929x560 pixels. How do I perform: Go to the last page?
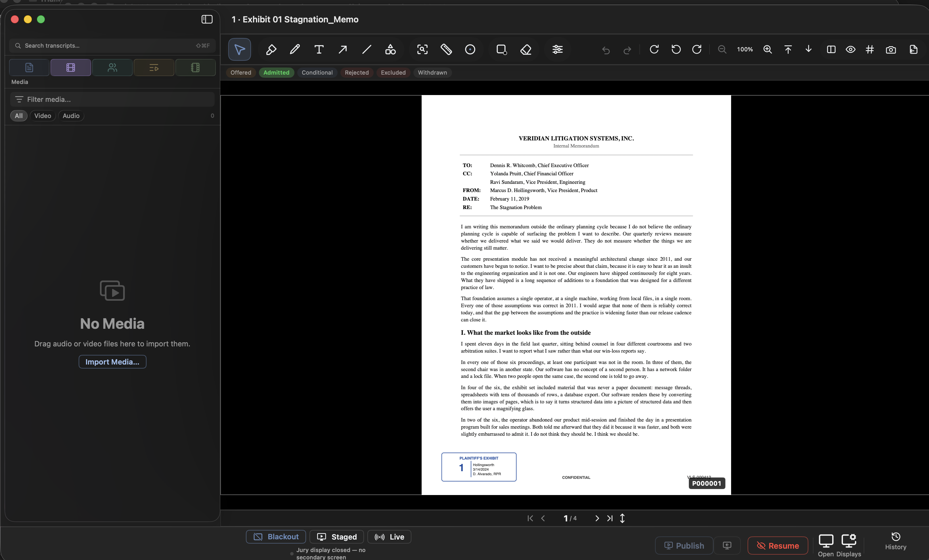click(610, 518)
